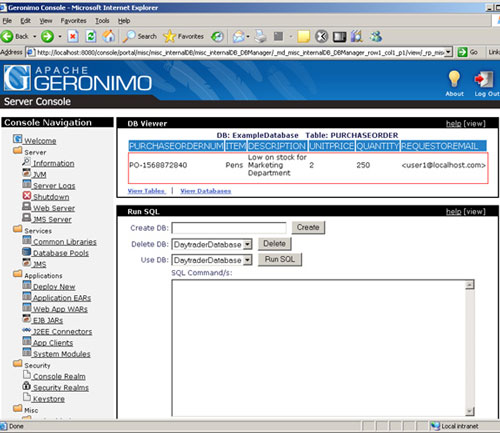Open Server Logs in navigation

[54, 186]
